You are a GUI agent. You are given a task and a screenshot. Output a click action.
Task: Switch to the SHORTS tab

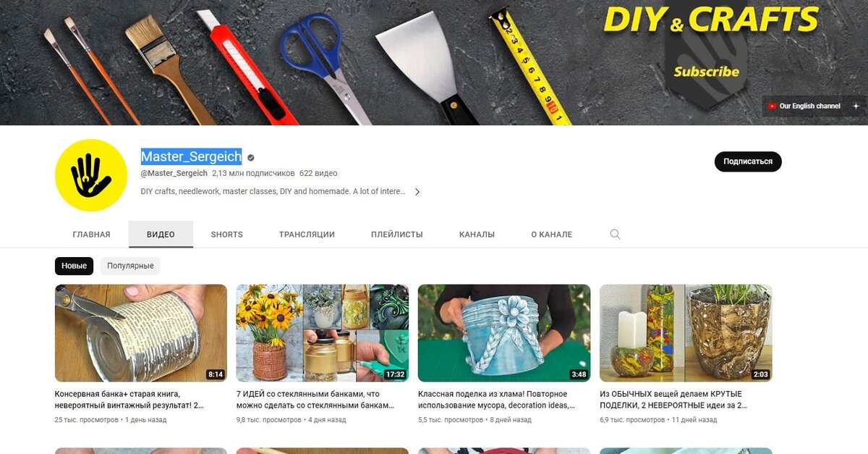[226, 234]
